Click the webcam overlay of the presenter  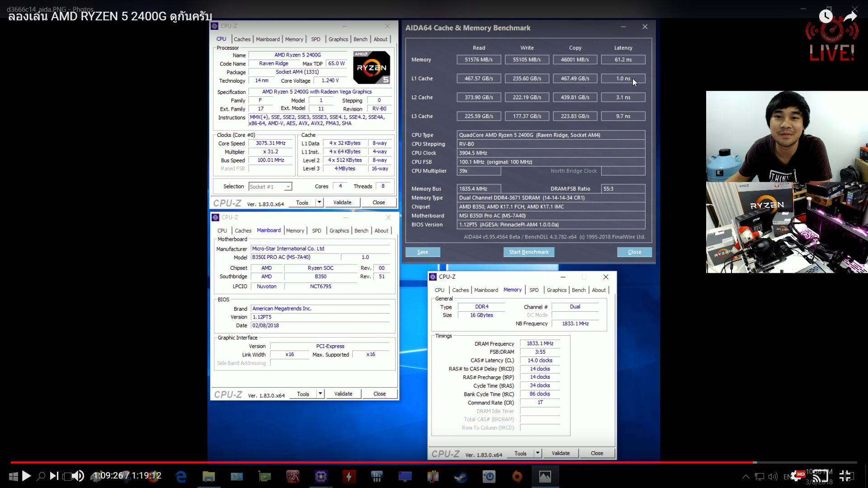pos(787,136)
